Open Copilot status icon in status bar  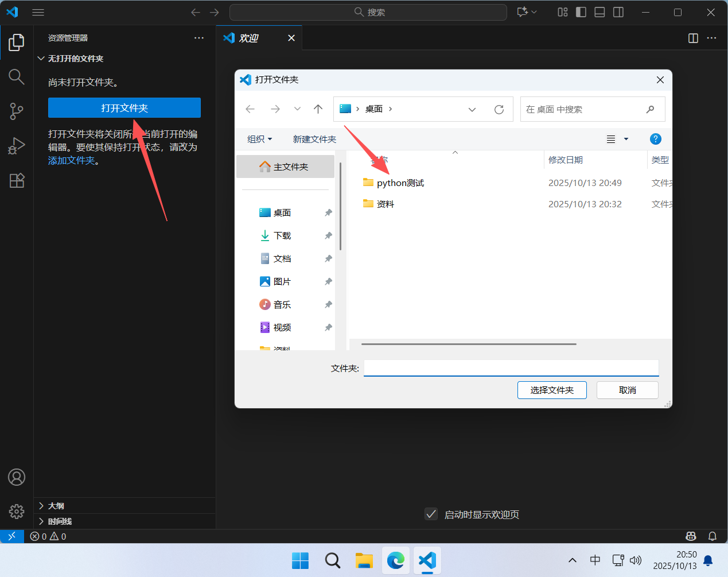pos(691,536)
